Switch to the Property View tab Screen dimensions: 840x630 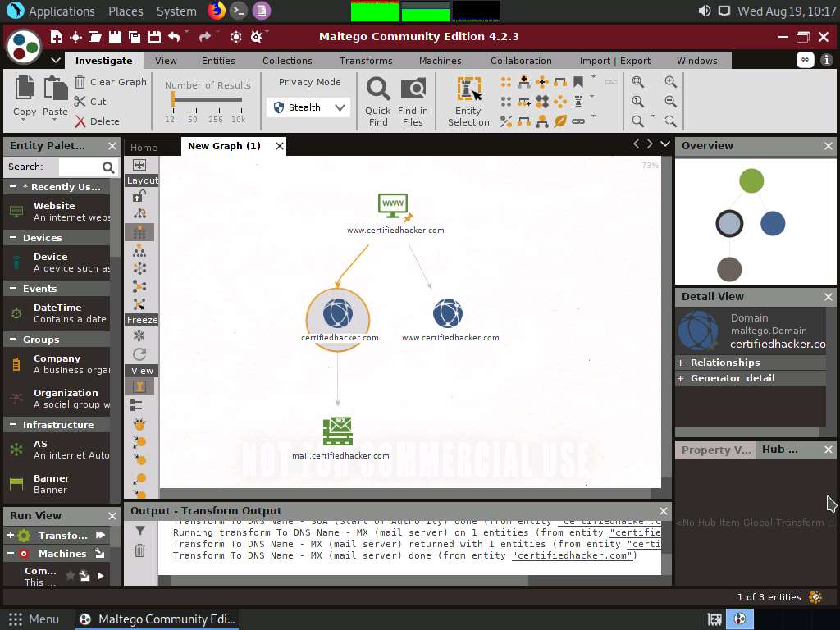coord(715,450)
